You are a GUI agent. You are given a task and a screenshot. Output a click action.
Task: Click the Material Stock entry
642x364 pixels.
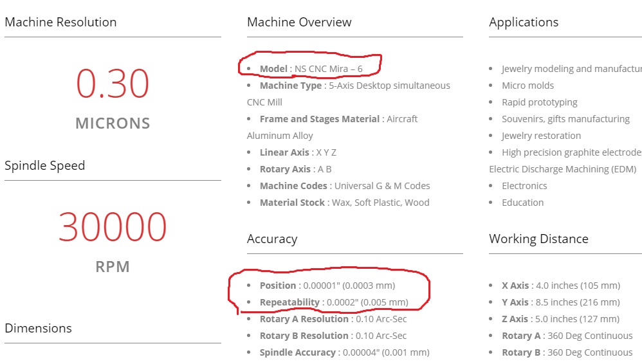[x=344, y=203]
